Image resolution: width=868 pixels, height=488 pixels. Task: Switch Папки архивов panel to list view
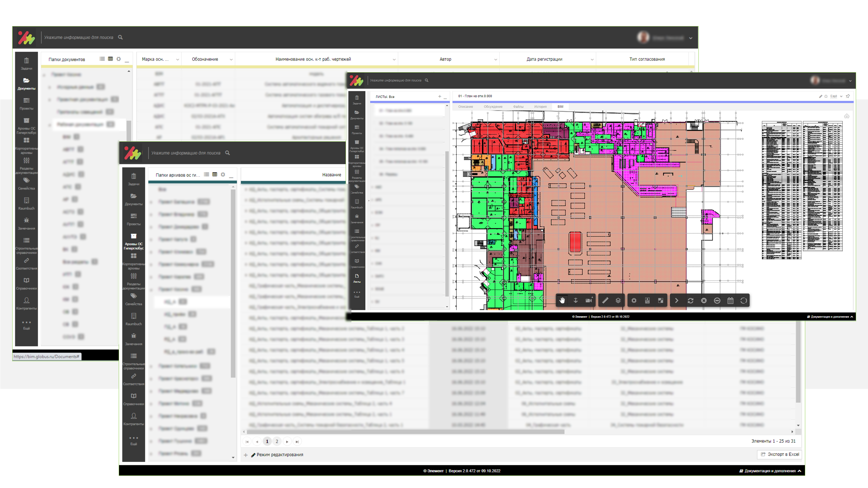click(x=206, y=174)
